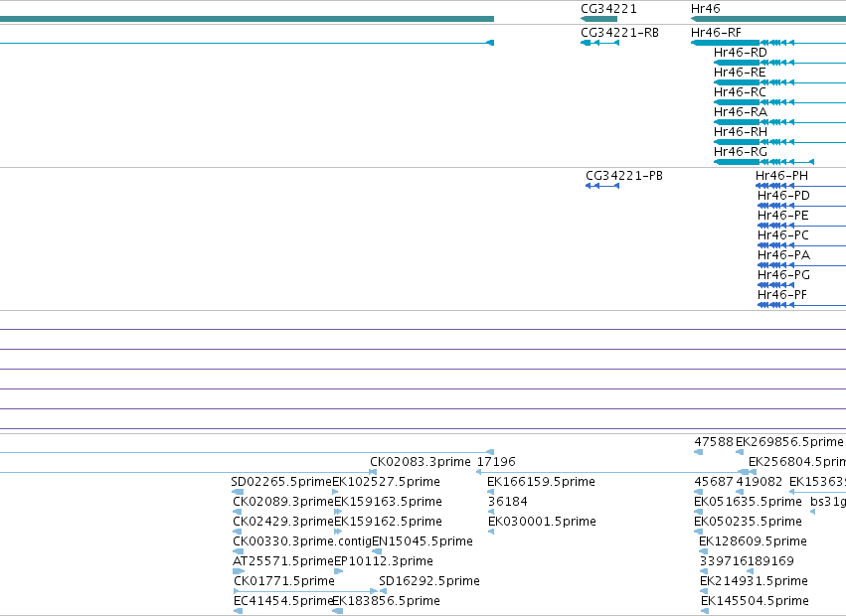Click the CG34221 gene label
The height and width of the screenshot is (616, 846).
point(608,9)
